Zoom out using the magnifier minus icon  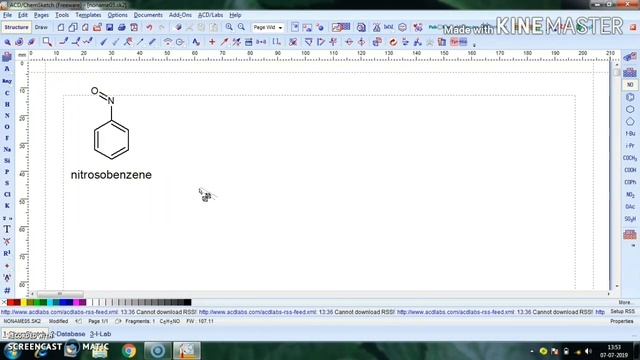241,27
